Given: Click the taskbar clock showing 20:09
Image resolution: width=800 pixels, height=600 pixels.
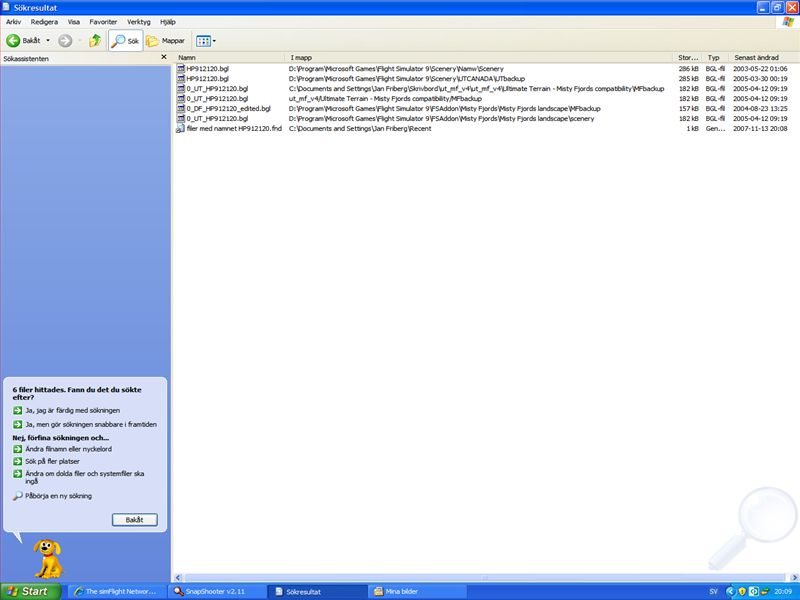Looking at the screenshot, I should 783,592.
